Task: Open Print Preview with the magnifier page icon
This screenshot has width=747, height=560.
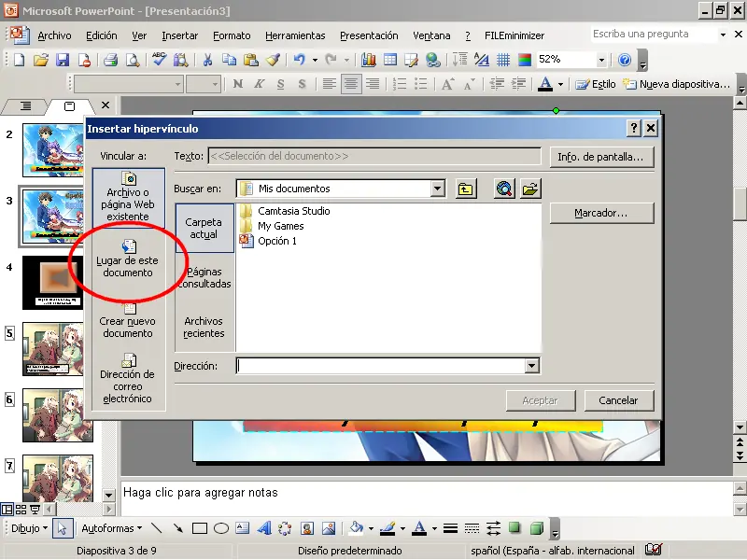Action: click(133, 60)
